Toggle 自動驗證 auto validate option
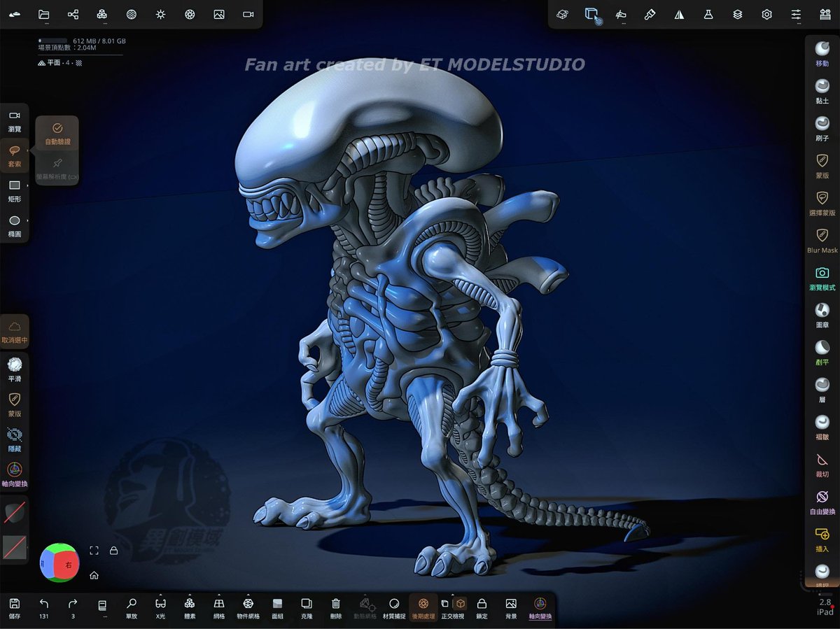840x629 pixels. [x=57, y=134]
